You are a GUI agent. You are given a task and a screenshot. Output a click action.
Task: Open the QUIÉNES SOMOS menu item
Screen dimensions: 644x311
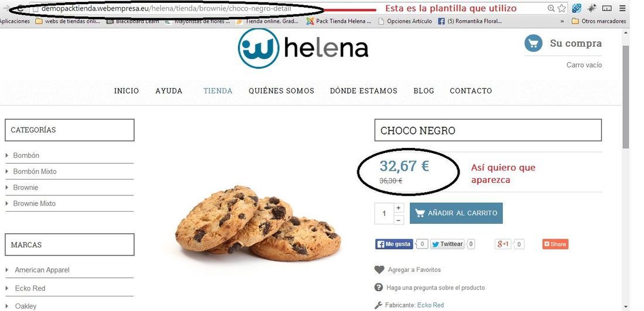click(282, 91)
